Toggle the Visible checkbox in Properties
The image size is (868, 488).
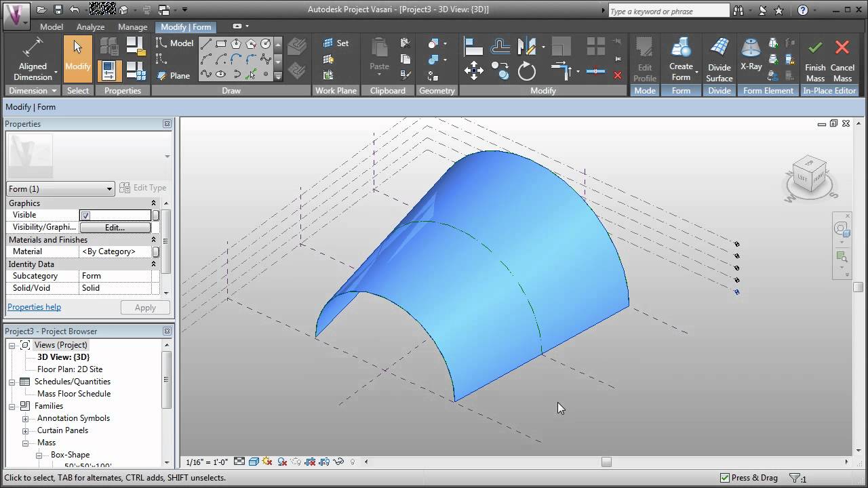coord(85,214)
